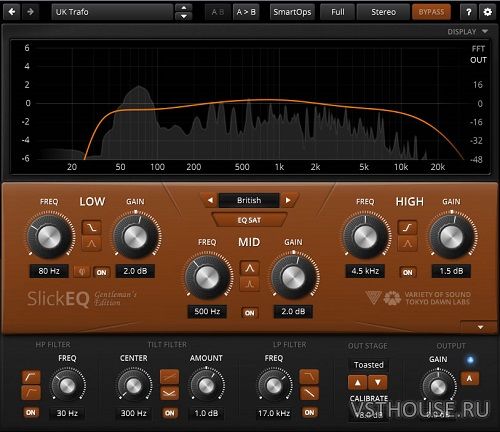This screenshot has height=432, width=500.
Task: Open the British EQ model selector
Action: tap(249, 200)
